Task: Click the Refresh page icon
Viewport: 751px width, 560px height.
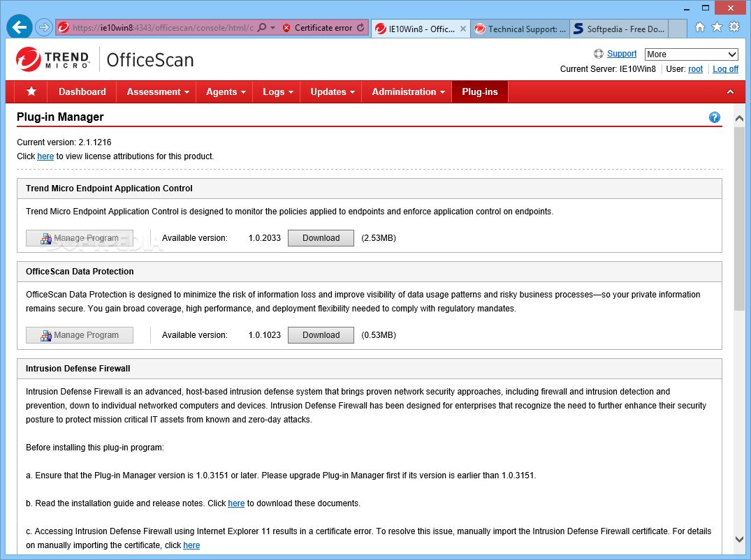Action: pos(360,28)
